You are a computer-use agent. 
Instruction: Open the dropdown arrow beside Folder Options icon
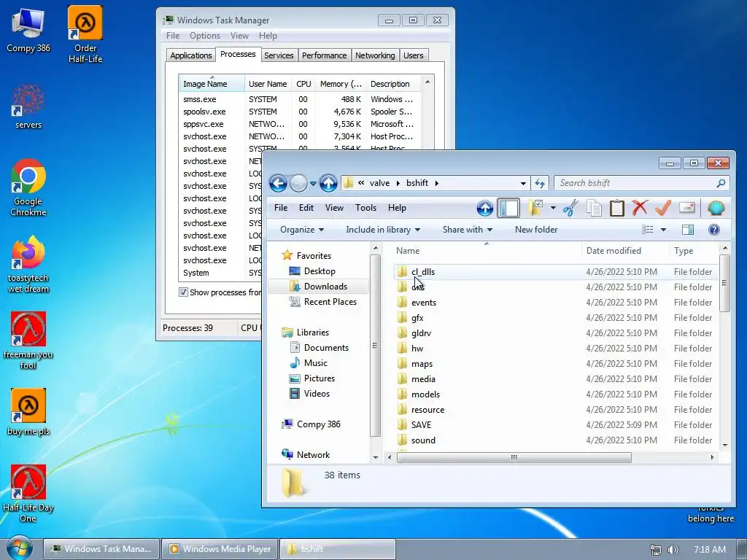coord(553,208)
